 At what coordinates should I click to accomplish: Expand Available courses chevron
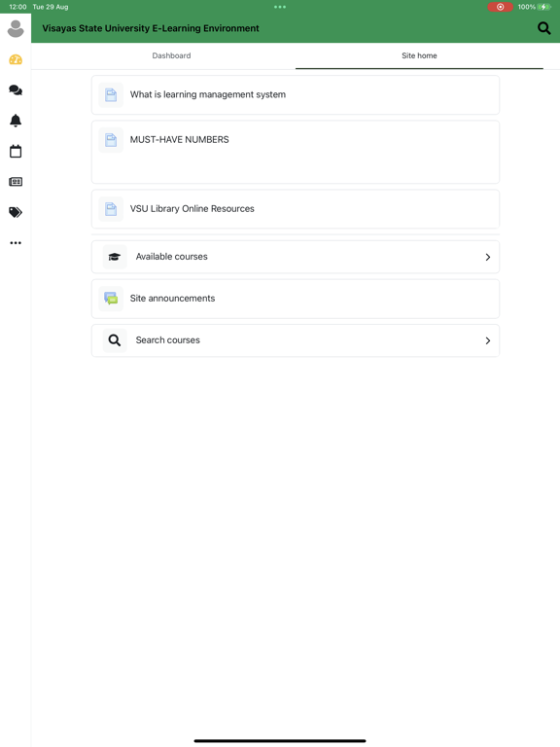(488, 257)
